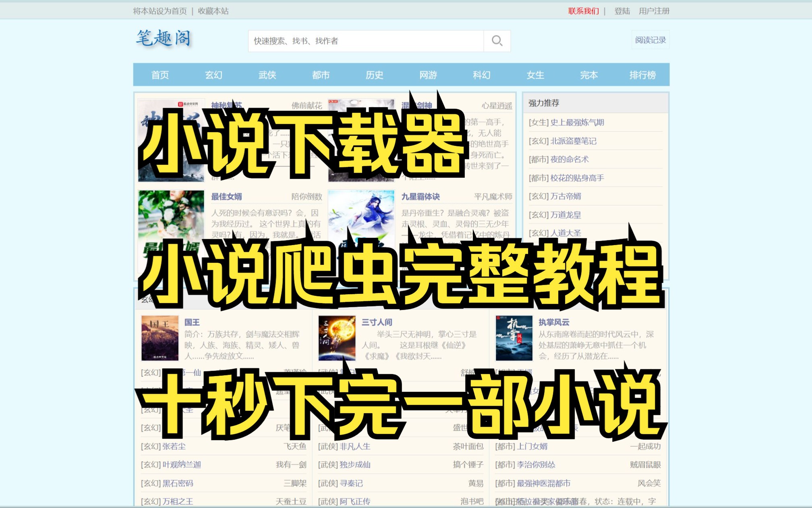
Task: Open 寻秦记 in 武侠 list
Action: pos(351,483)
